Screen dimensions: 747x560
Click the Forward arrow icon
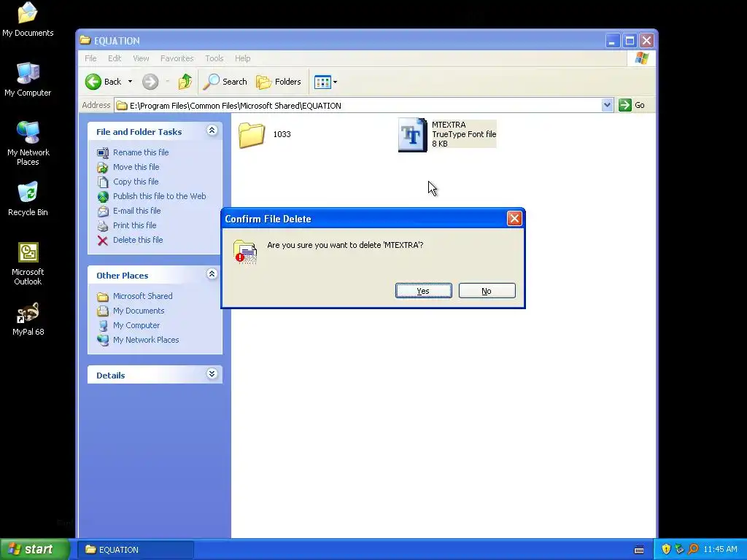pos(150,82)
